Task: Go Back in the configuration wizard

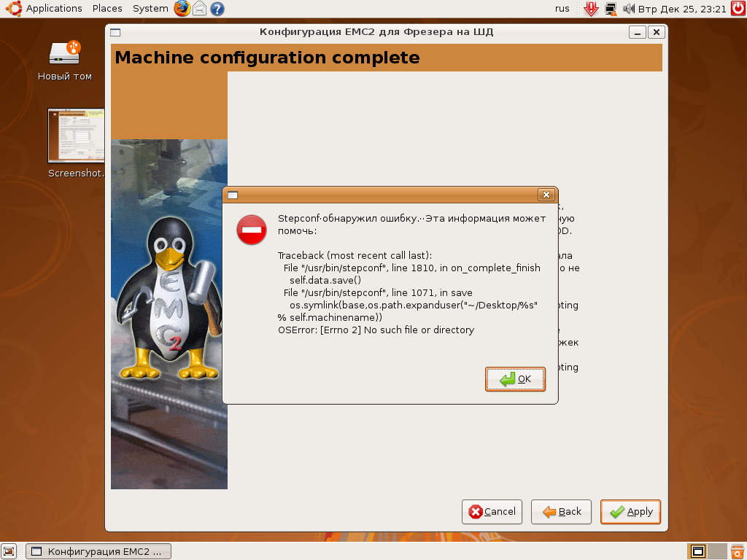Action: (561, 511)
